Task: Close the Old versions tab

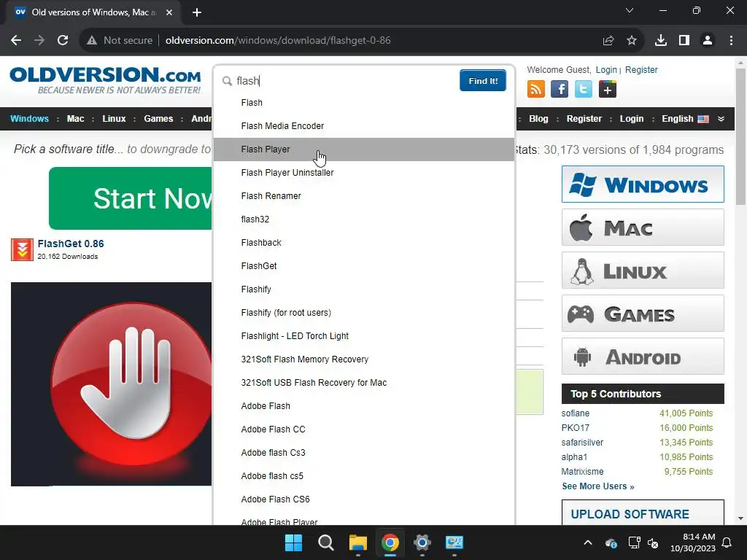Action: click(x=169, y=12)
